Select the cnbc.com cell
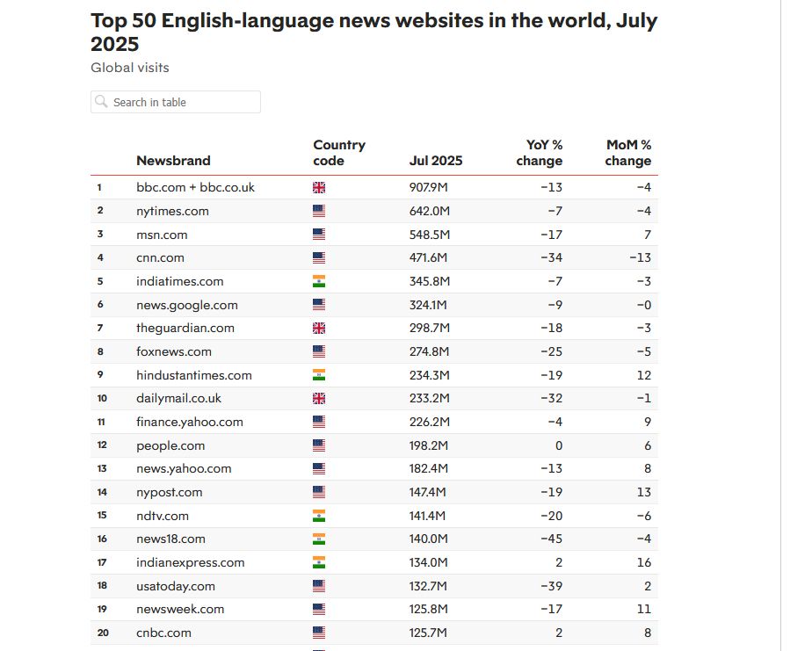This screenshot has height=651, width=812. pos(163,633)
